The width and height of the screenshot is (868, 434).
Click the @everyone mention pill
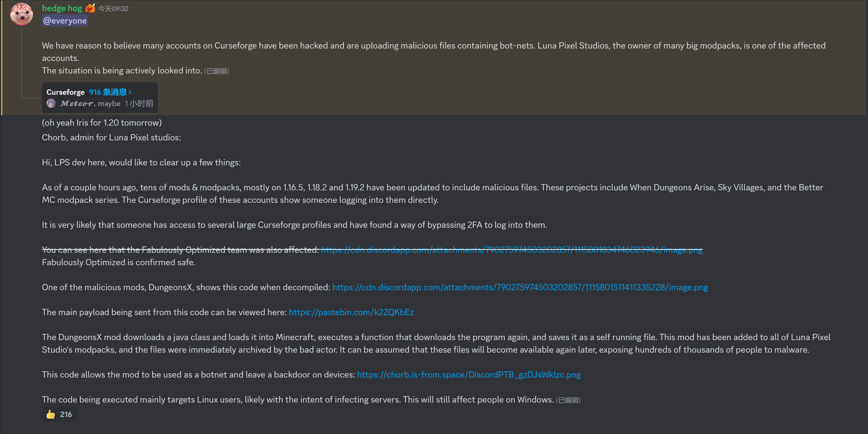pyautogui.click(x=65, y=20)
